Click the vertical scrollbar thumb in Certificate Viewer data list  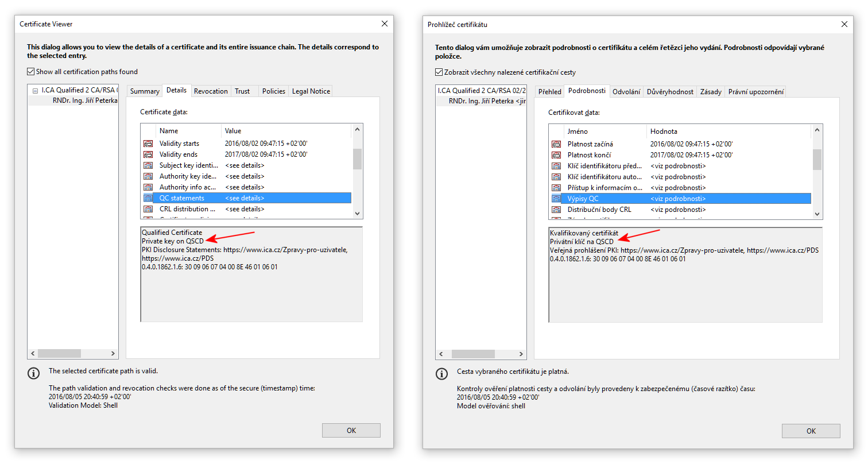[x=357, y=159]
